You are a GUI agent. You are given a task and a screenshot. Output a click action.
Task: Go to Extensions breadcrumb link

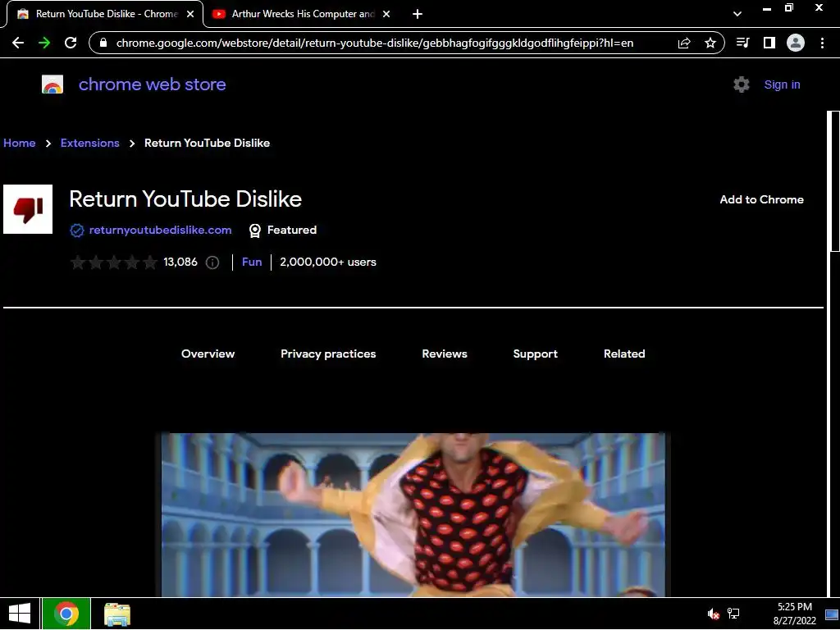click(90, 143)
